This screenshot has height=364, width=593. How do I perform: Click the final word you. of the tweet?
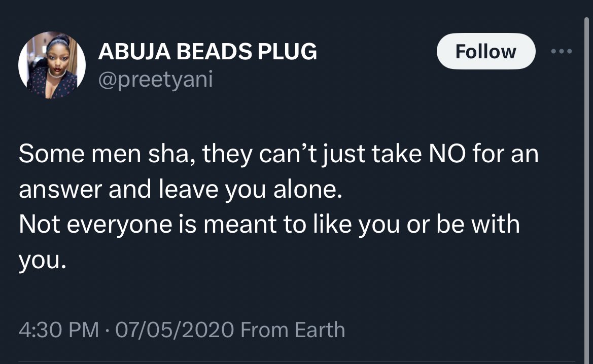(43, 260)
